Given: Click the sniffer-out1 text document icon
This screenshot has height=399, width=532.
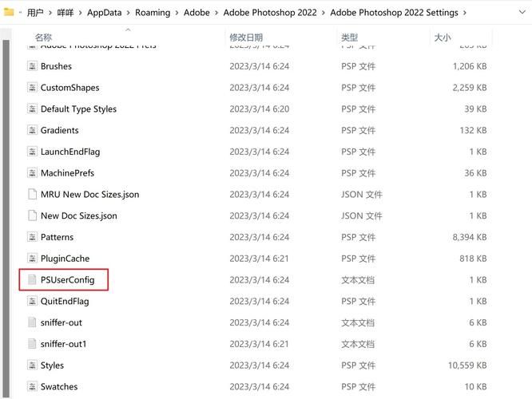Looking at the screenshot, I should (x=32, y=343).
